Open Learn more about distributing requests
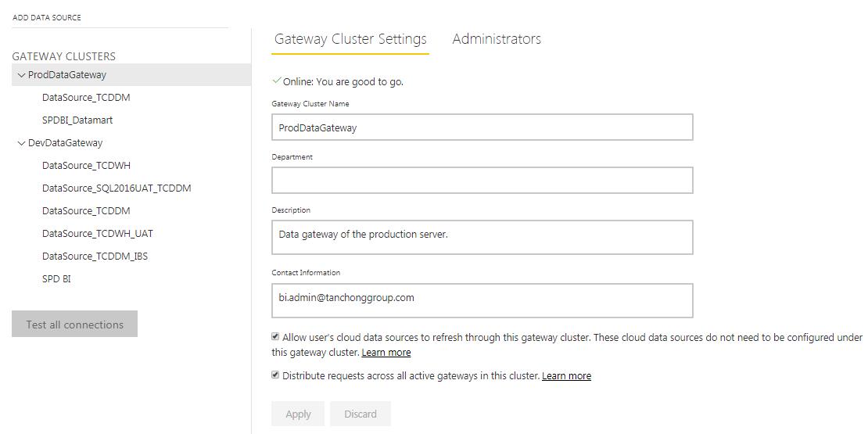 (566, 376)
